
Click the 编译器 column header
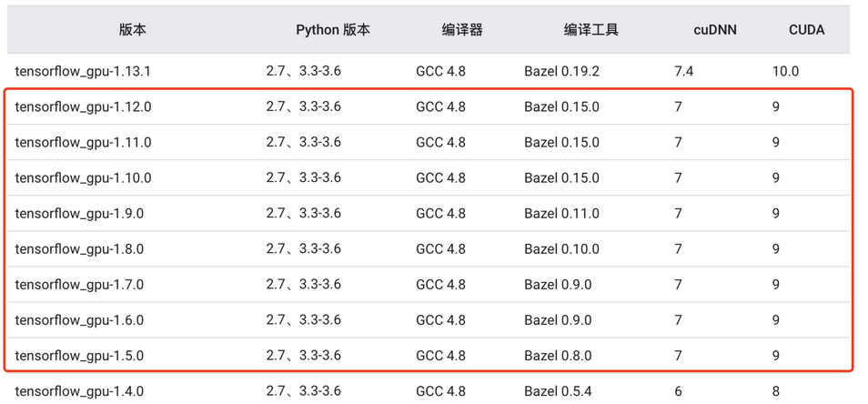pyautogui.click(x=462, y=30)
